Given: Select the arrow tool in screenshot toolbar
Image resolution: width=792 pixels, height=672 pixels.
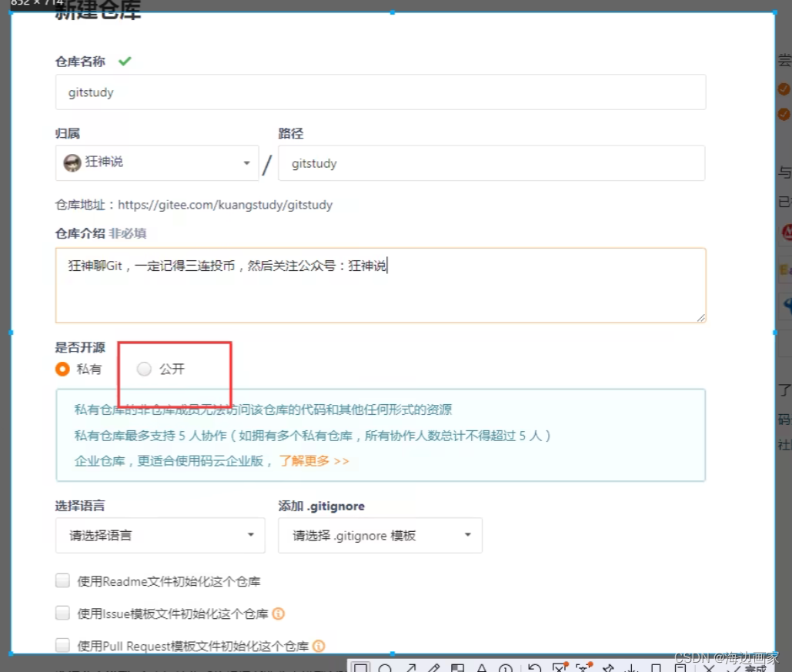Looking at the screenshot, I should point(410,668).
